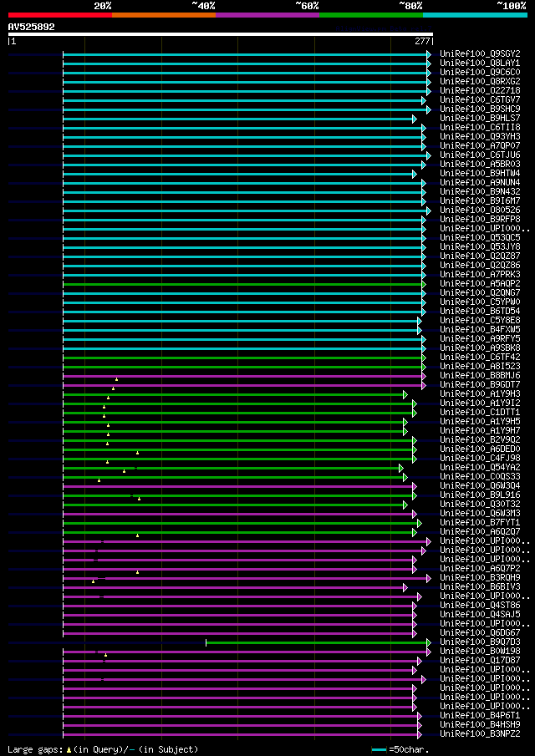This screenshot has width=535, height=756.
Task: Click the green ~80% identity legend segment
Action: tap(371, 15)
